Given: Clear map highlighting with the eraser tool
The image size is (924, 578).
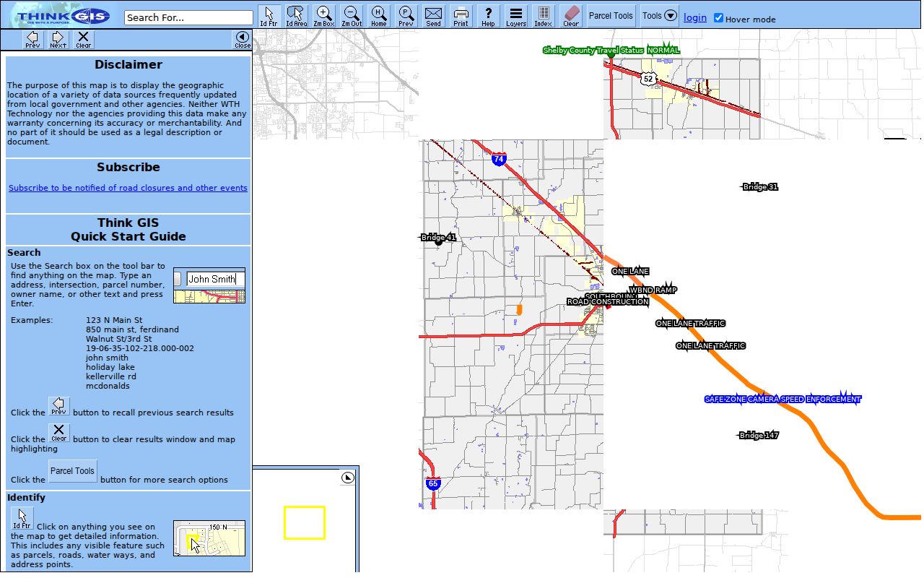Looking at the screenshot, I should 570,16.
